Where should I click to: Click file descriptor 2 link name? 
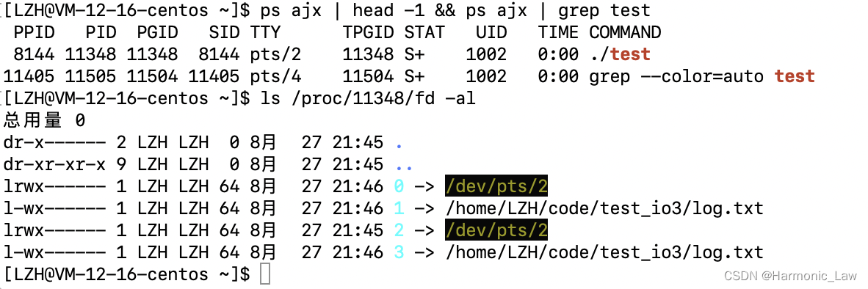point(399,230)
